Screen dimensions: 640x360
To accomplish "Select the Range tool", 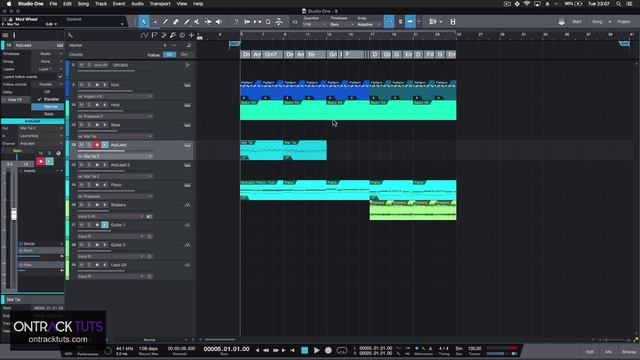I will tap(155, 22).
